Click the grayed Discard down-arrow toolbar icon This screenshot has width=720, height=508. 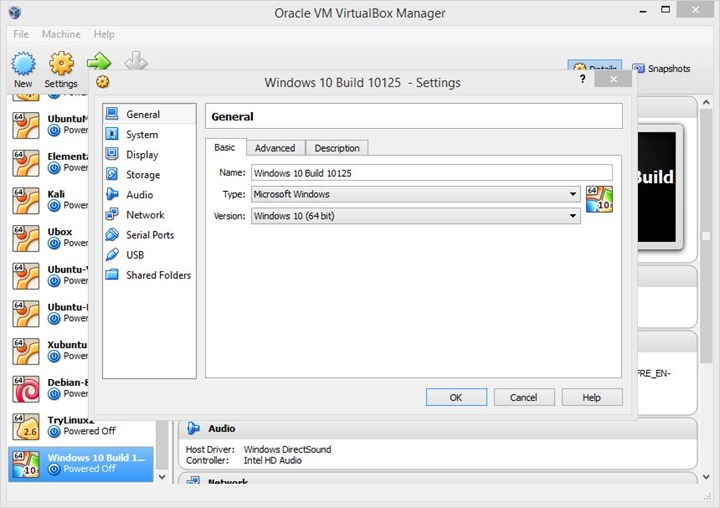[136, 61]
